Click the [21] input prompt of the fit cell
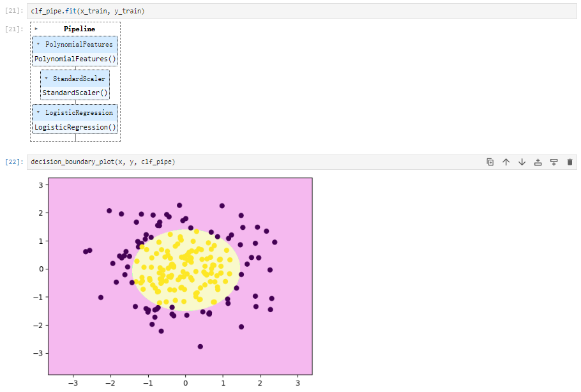Image resolution: width=581 pixels, height=392 pixels. [x=14, y=11]
